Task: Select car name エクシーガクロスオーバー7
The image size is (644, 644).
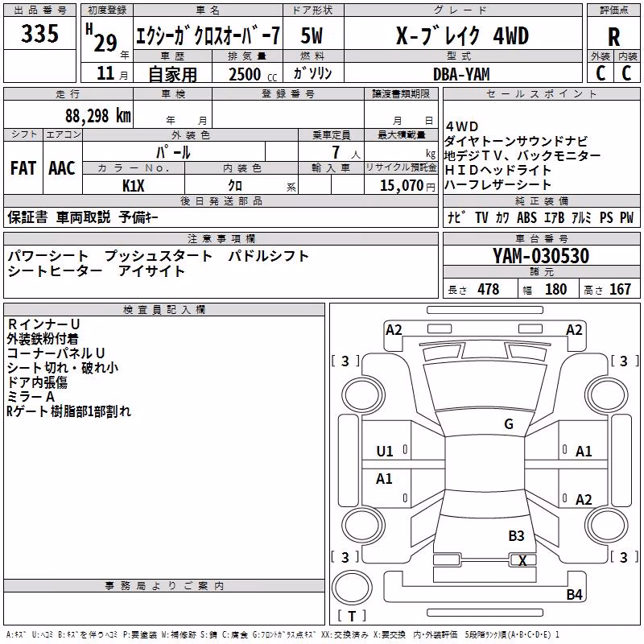Action: click(x=208, y=35)
